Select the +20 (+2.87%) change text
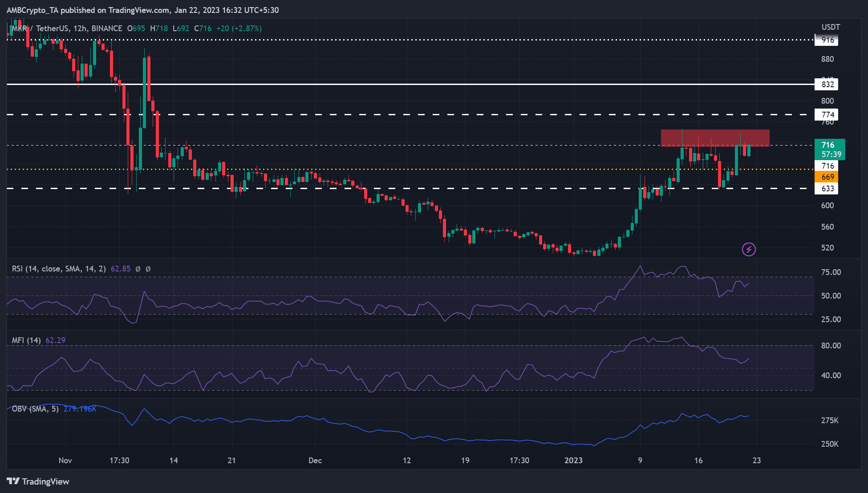This screenshot has width=868, height=493. 239,28
